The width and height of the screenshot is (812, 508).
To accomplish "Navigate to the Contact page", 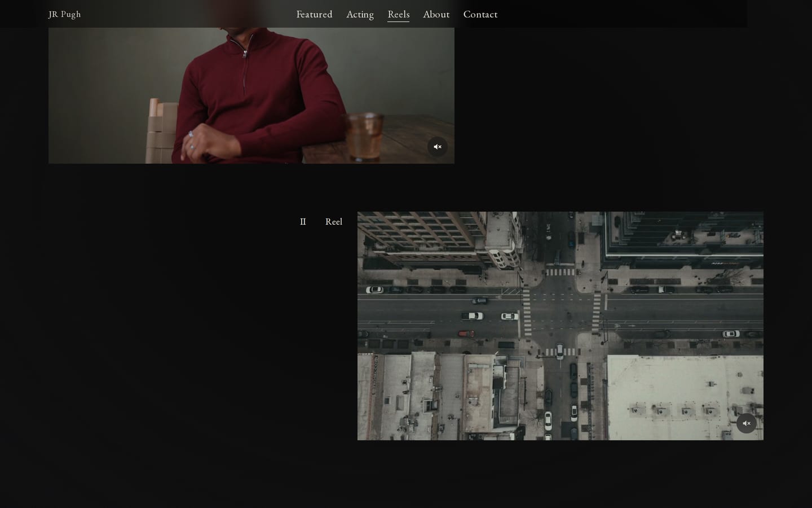I will (x=480, y=14).
